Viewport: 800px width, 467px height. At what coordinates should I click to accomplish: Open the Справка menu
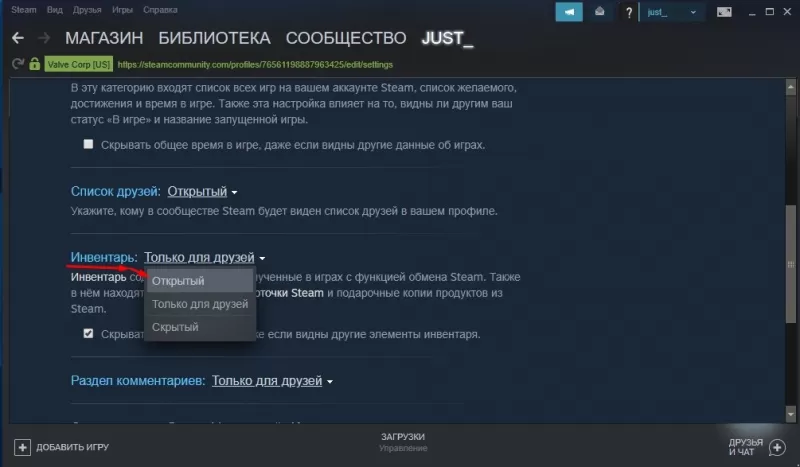[x=160, y=10]
